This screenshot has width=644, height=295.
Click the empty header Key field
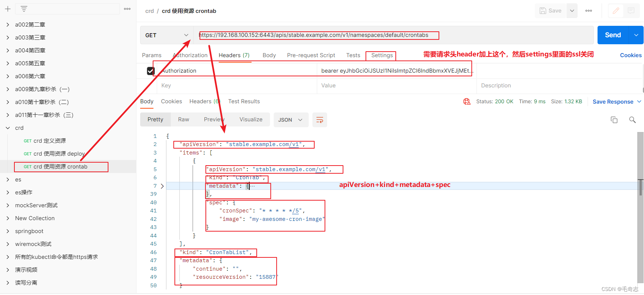(x=237, y=86)
